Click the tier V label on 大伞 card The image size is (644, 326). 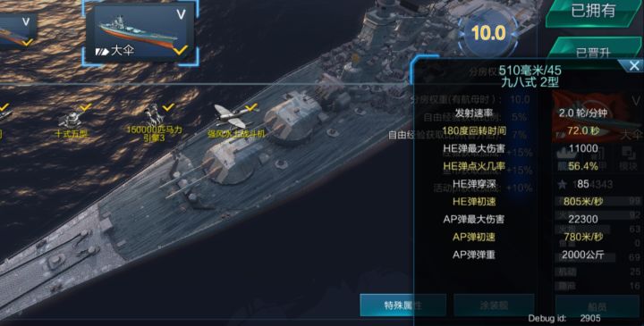[181, 14]
